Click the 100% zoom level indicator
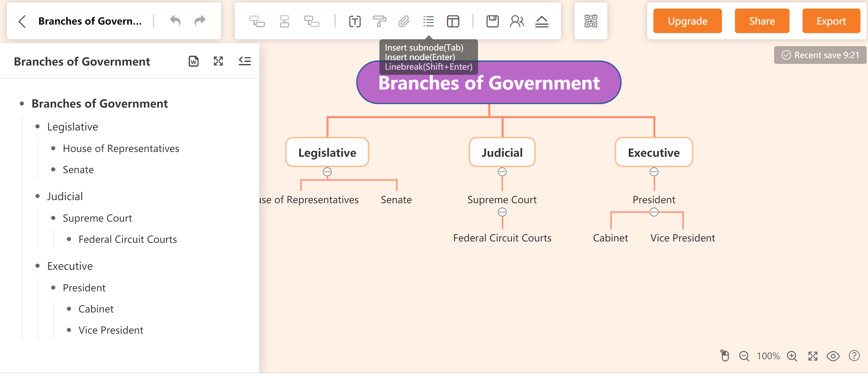This screenshot has width=868, height=376. tap(768, 356)
